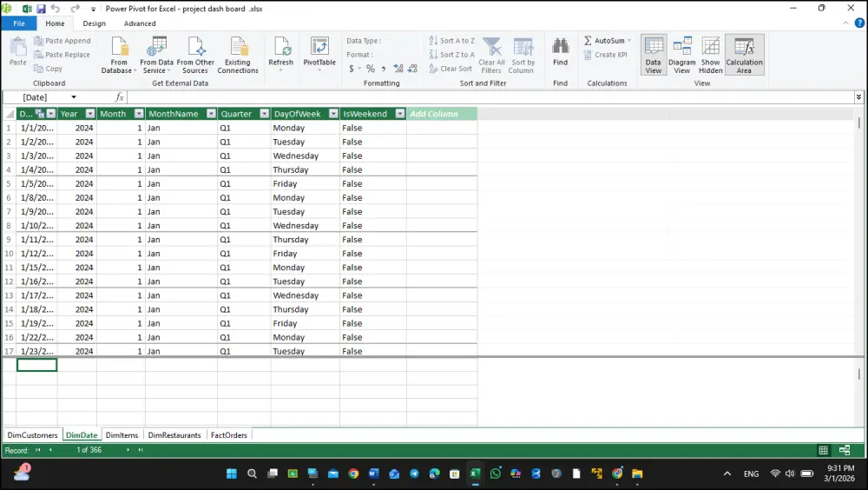868x490 pixels.
Task: Open Year column filter dropdown
Action: click(x=89, y=114)
